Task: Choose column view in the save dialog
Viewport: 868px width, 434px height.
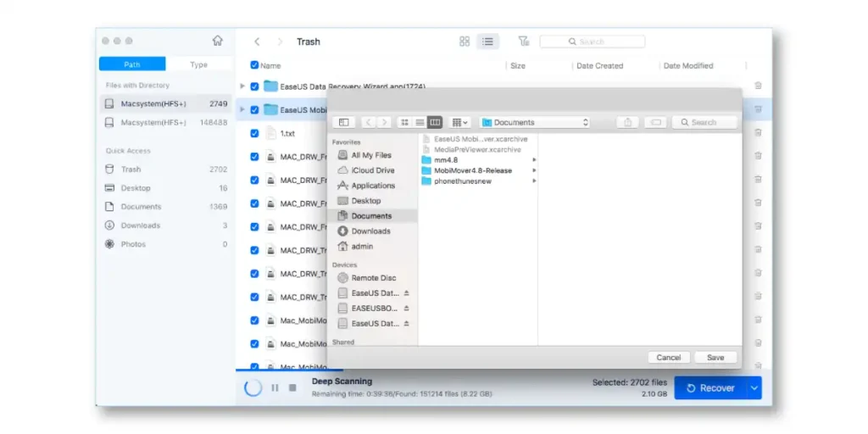Action: pos(435,122)
